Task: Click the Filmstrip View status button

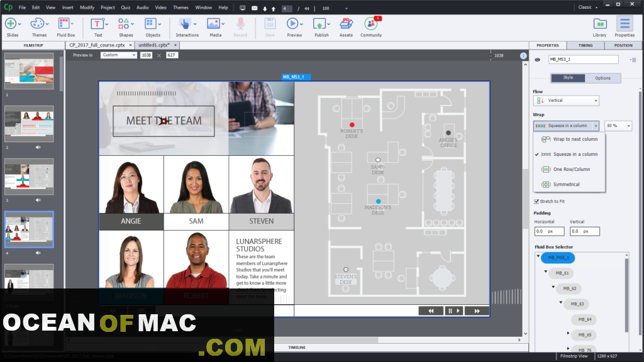Action: coord(574,356)
